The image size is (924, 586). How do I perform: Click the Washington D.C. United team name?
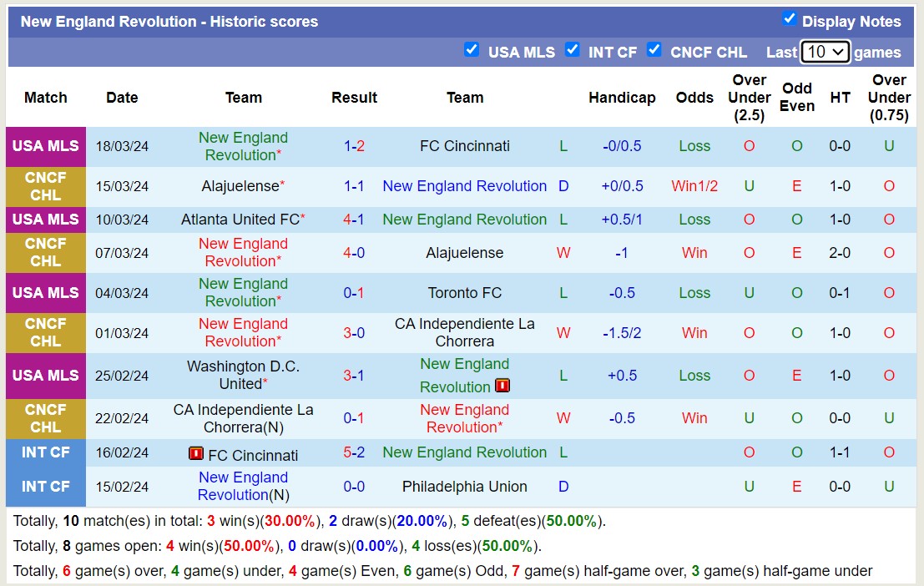[243, 376]
